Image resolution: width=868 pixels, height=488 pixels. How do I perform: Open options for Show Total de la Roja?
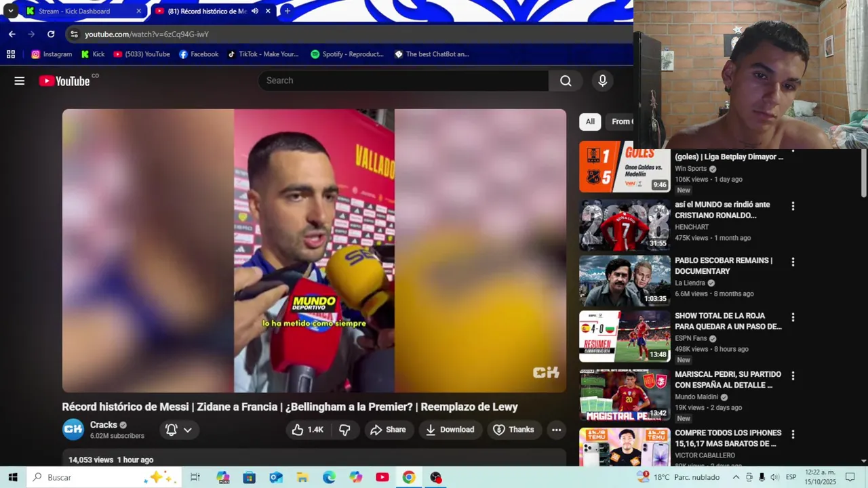pyautogui.click(x=793, y=317)
